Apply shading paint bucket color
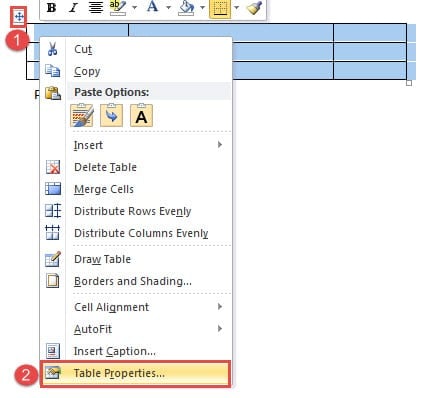 pos(186,7)
